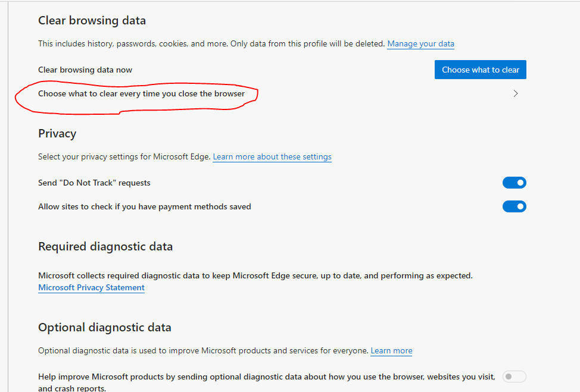Click the Help improve Microsoft products description text
The width and height of the screenshot is (580, 392).
[266, 382]
